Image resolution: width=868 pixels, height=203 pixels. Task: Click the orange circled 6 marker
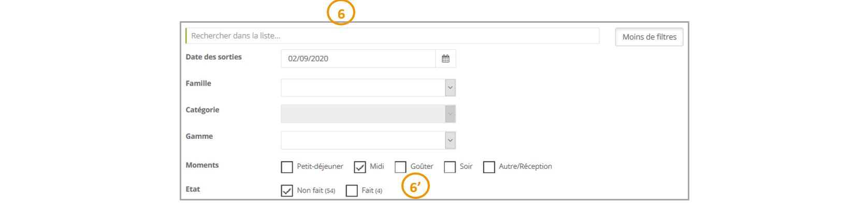[341, 13]
